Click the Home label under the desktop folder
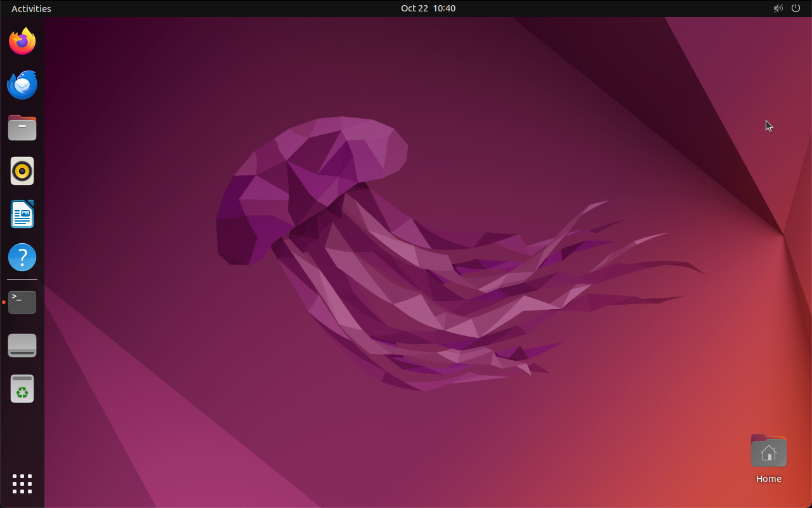Screen dimensions: 812x508 [768, 479]
